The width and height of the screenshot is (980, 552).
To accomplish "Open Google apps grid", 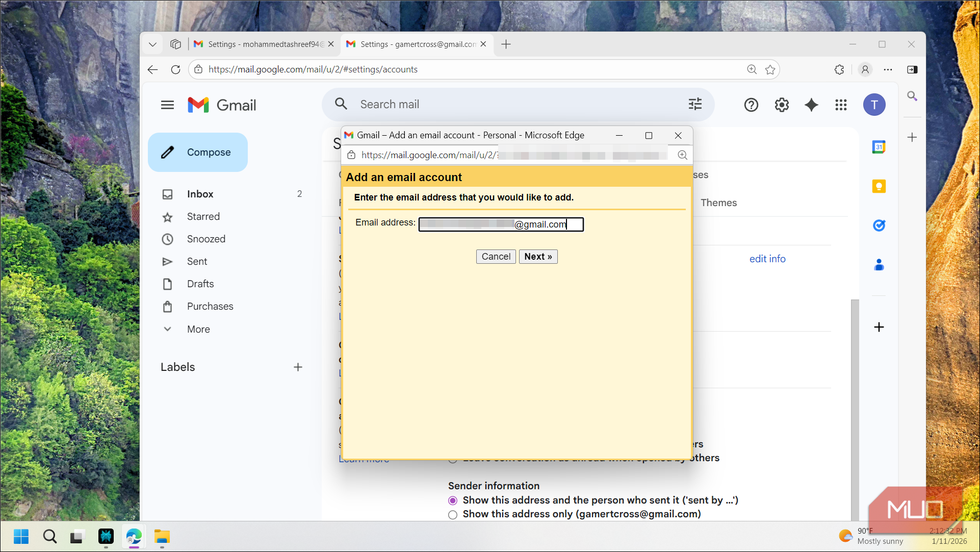I will pyautogui.click(x=841, y=105).
